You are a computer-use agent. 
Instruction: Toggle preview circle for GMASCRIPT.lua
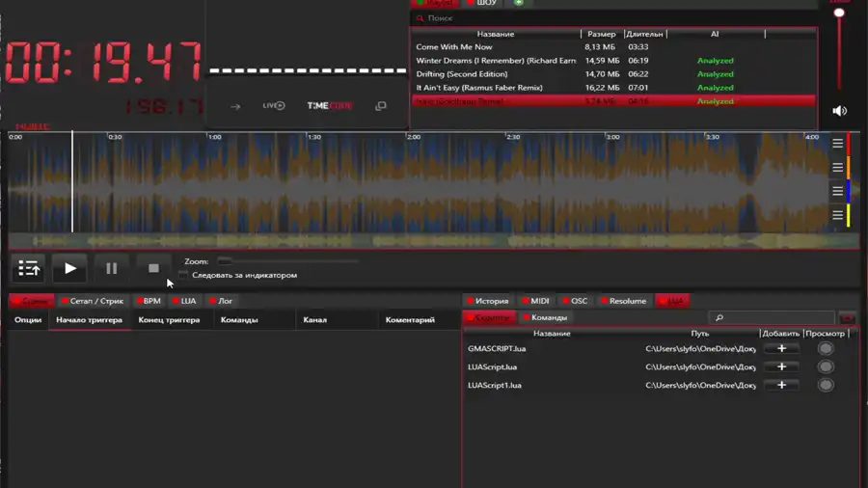point(826,349)
